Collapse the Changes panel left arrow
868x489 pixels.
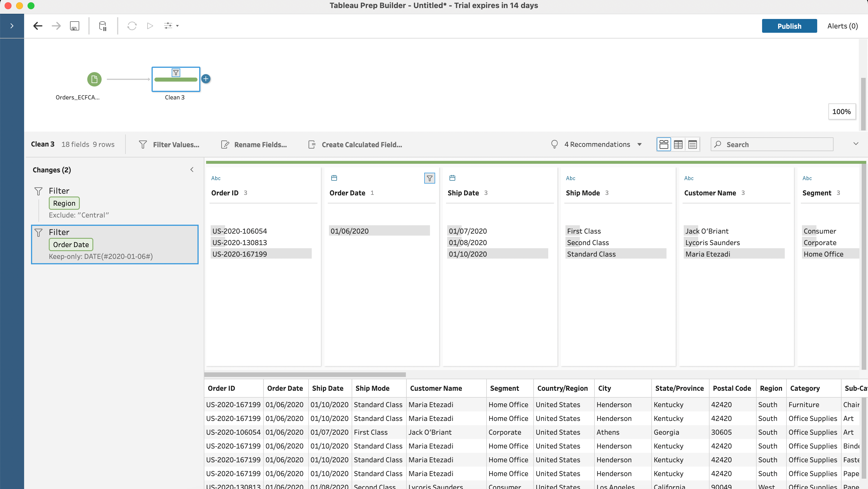pyautogui.click(x=191, y=170)
